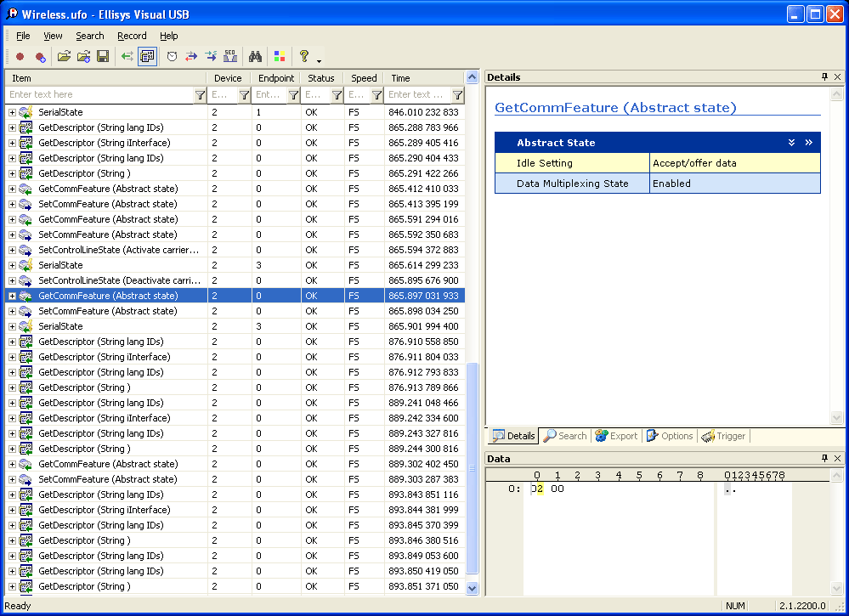
Task: Click the Save floppy disk icon
Action: pyautogui.click(x=103, y=57)
